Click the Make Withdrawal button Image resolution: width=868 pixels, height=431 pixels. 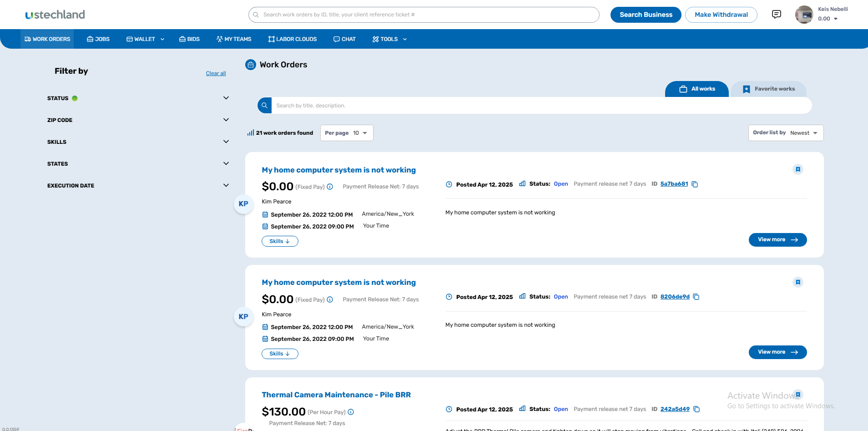pos(721,15)
